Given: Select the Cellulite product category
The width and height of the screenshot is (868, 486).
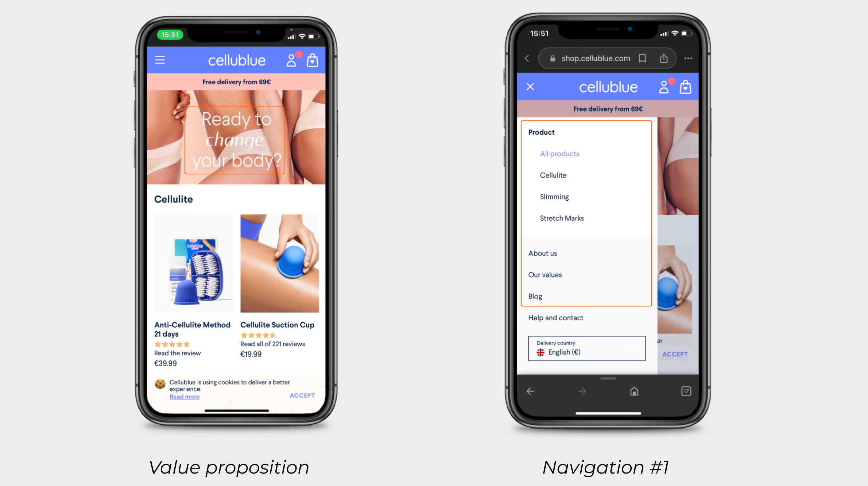Looking at the screenshot, I should (553, 175).
